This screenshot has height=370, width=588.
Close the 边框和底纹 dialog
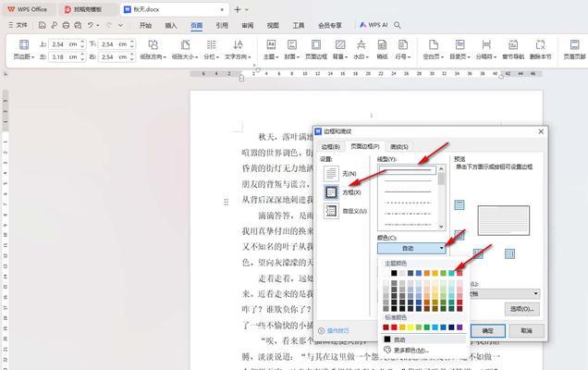click(x=541, y=131)
